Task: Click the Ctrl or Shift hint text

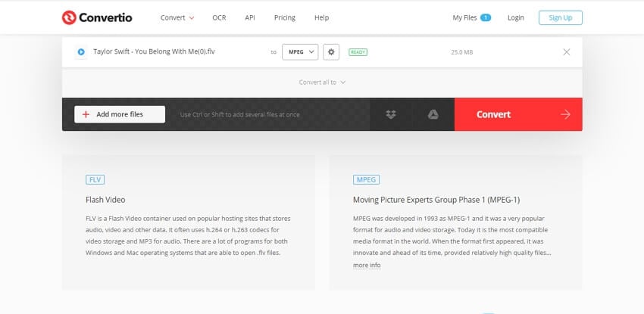Action: [240, 115]
